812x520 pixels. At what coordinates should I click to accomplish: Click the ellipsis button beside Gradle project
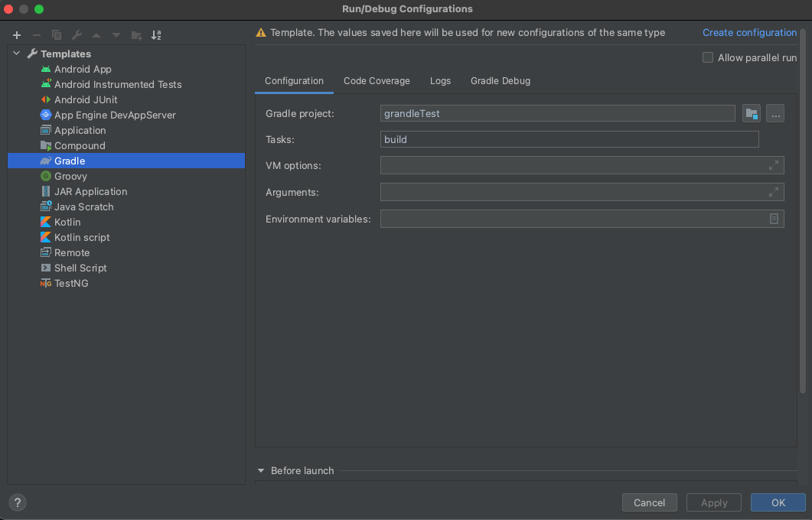click(775, 114)
